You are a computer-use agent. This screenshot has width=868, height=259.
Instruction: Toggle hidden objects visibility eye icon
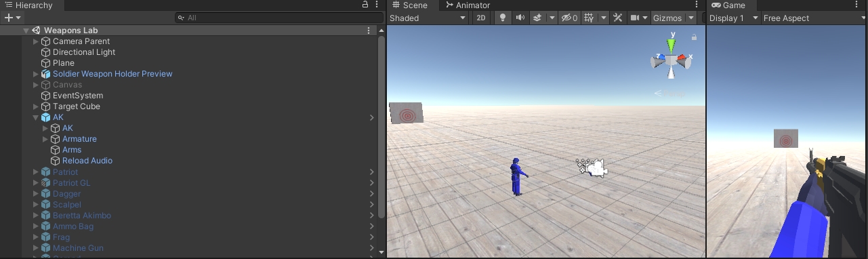click(569, 18)
